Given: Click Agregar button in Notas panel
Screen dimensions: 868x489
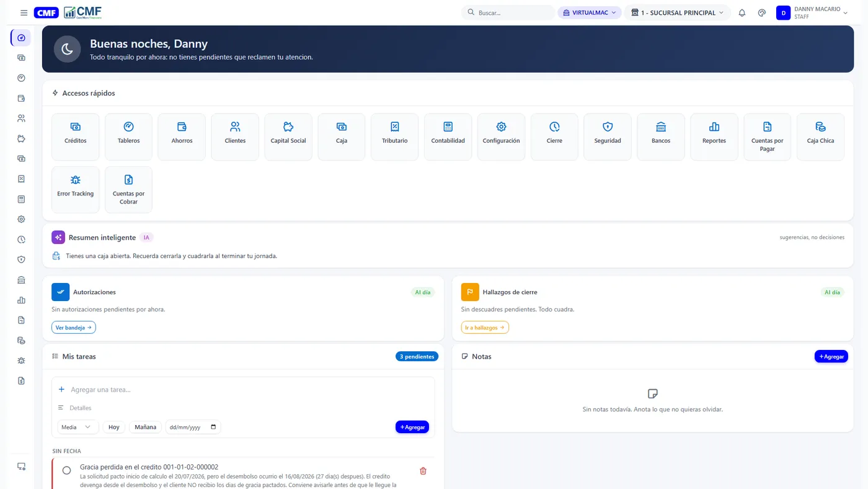Looking at the screenshot, I should (x=831, y=357).
